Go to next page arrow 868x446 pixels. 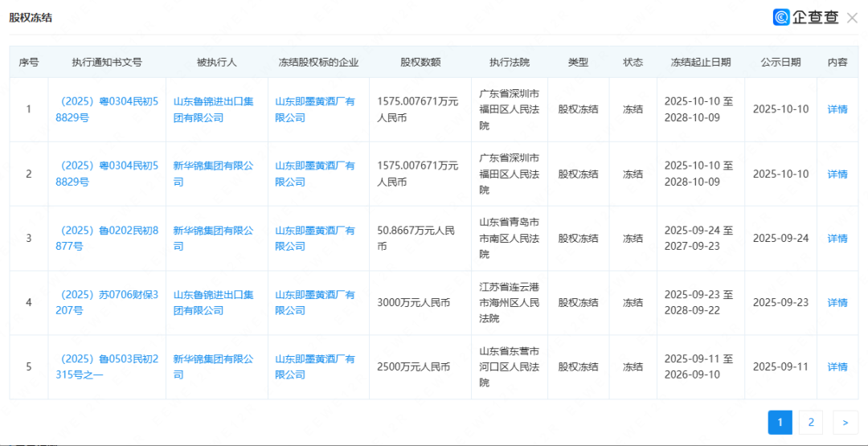point(845,422)
